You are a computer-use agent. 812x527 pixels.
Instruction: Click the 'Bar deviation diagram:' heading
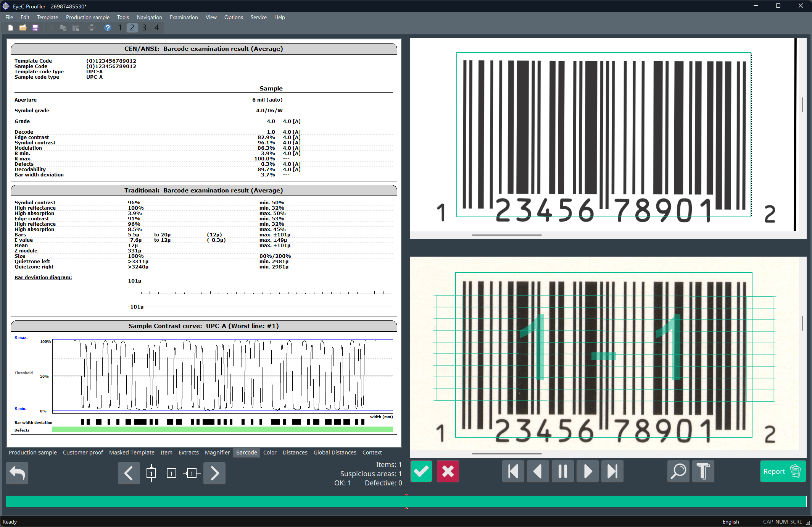[43, 278]
